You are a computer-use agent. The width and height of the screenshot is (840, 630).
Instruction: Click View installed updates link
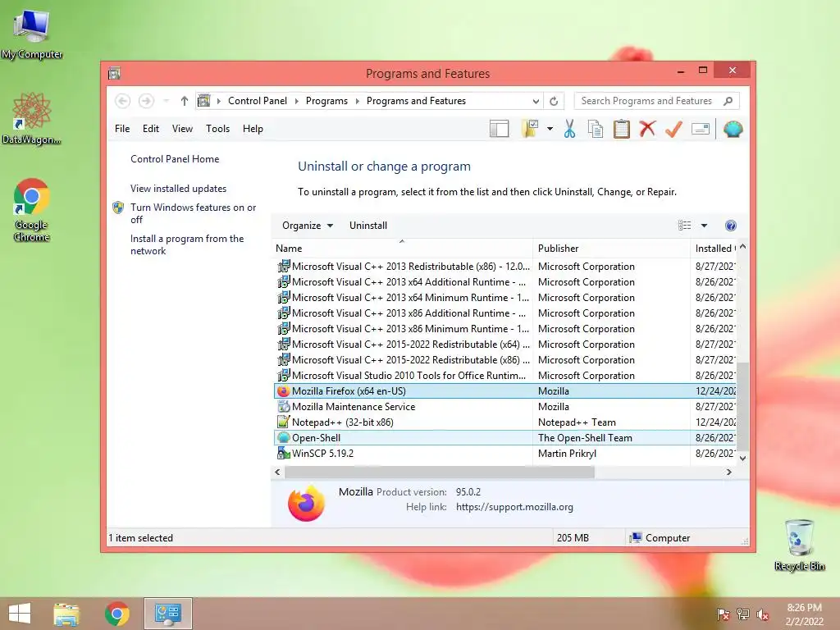[178, 189]
